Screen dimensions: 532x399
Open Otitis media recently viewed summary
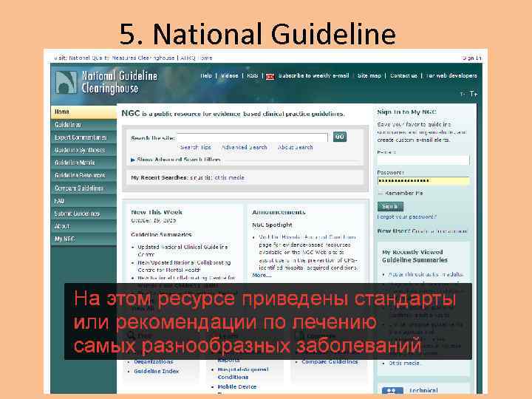[404, 363]
